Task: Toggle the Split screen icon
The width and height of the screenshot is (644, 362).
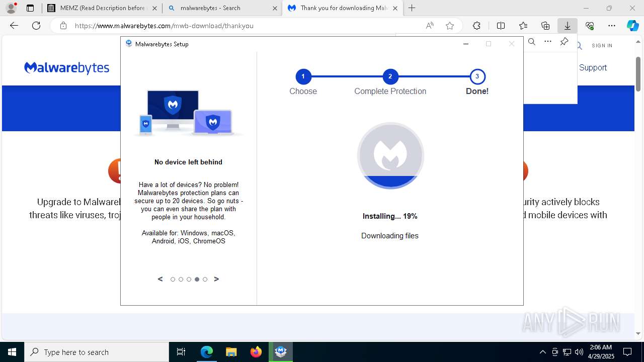Action: tap(501, 26)
